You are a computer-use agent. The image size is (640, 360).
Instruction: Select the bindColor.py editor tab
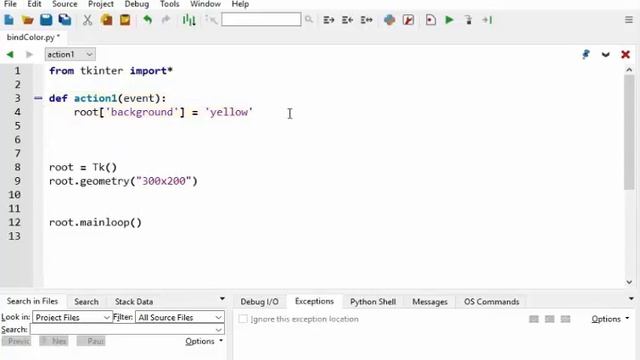point(33,37)
